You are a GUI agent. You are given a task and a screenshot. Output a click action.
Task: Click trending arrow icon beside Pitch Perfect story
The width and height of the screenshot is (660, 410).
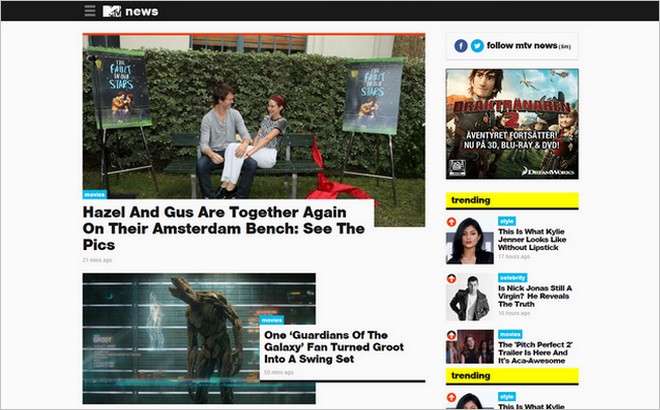click(452, 335)
